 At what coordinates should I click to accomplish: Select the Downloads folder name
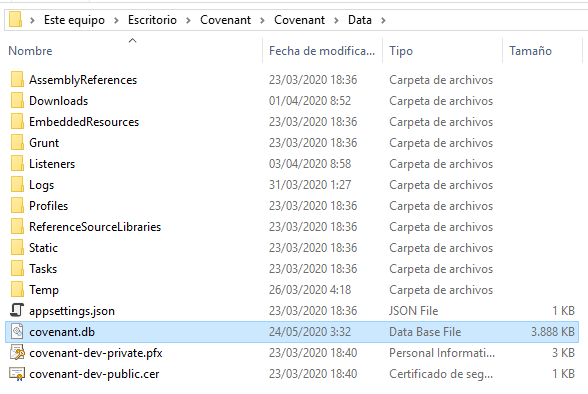[x=58, y=101]
